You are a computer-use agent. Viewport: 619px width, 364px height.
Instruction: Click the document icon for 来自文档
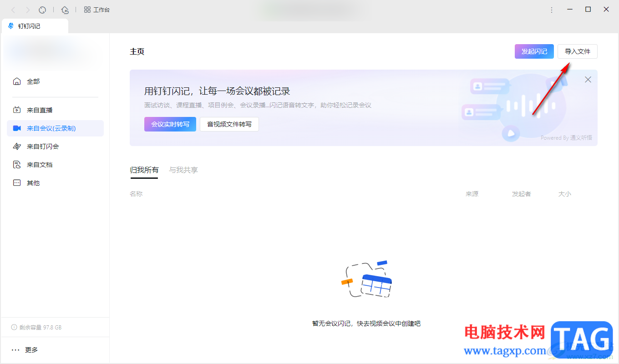(17, 165)
